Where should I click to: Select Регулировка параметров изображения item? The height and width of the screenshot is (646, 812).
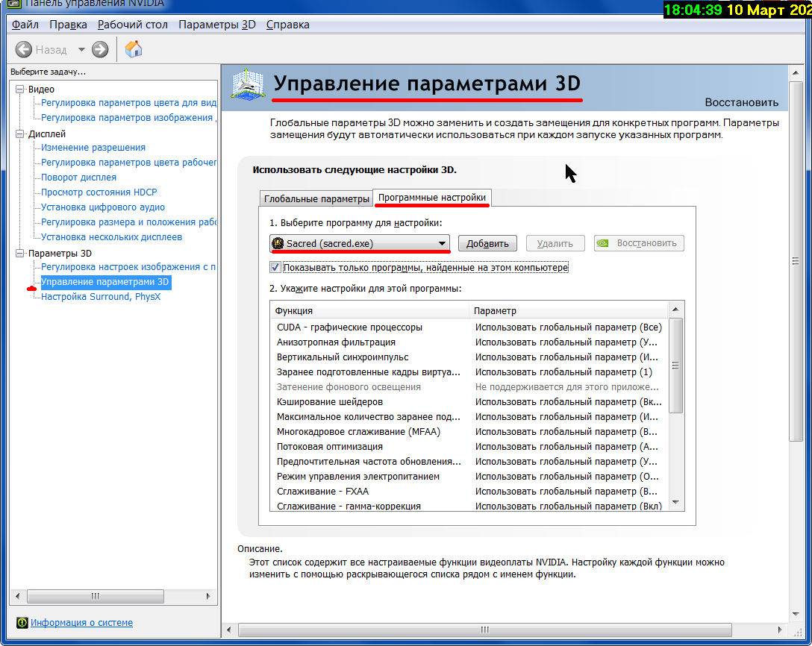128,118
